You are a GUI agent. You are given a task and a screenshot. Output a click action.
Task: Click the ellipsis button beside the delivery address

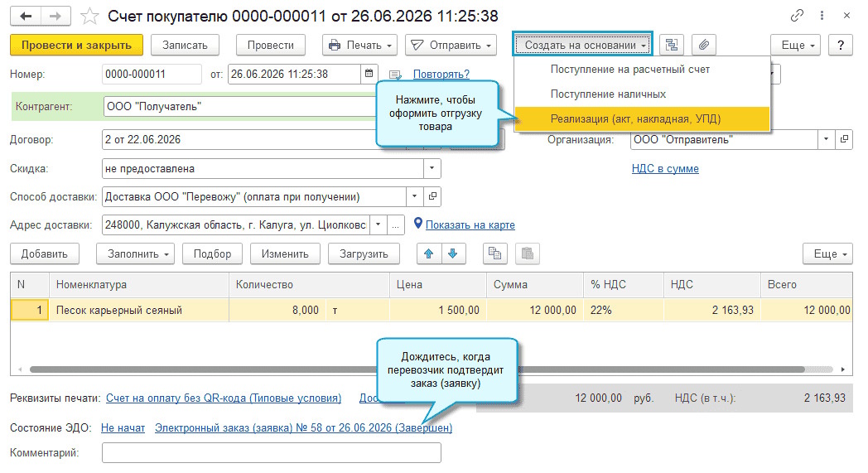point(395,224)
